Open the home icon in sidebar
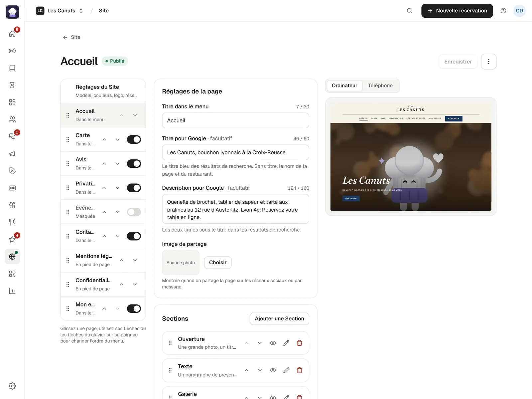Viewport: 532px width, 399px height. (12, 34)
